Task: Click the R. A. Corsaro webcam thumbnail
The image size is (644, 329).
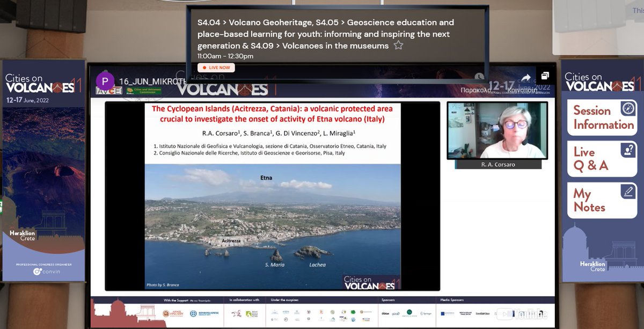Action: pos(497,131)
